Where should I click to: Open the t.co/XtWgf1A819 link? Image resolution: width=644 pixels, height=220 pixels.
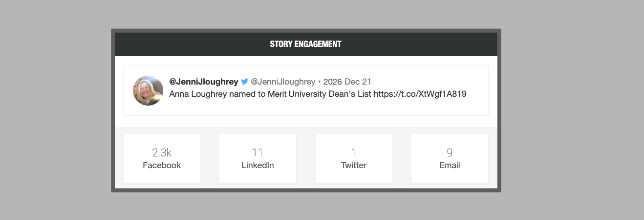(x=420, y=94)
